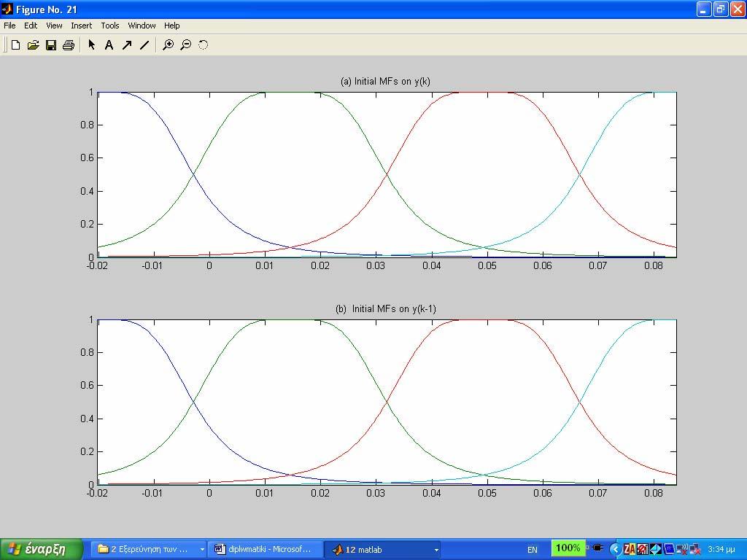Click the EN language indicator
The height and width of the screenshot is (560, 747).
532,550
